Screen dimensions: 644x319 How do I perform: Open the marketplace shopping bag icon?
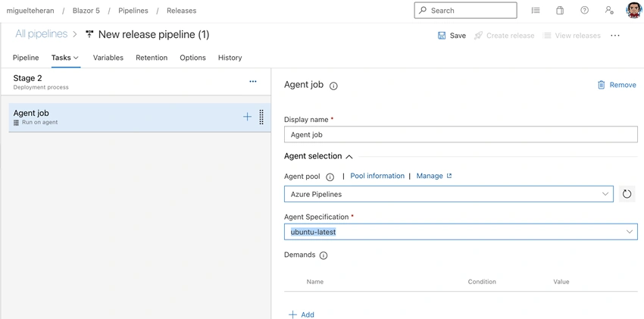pos(560,11)
